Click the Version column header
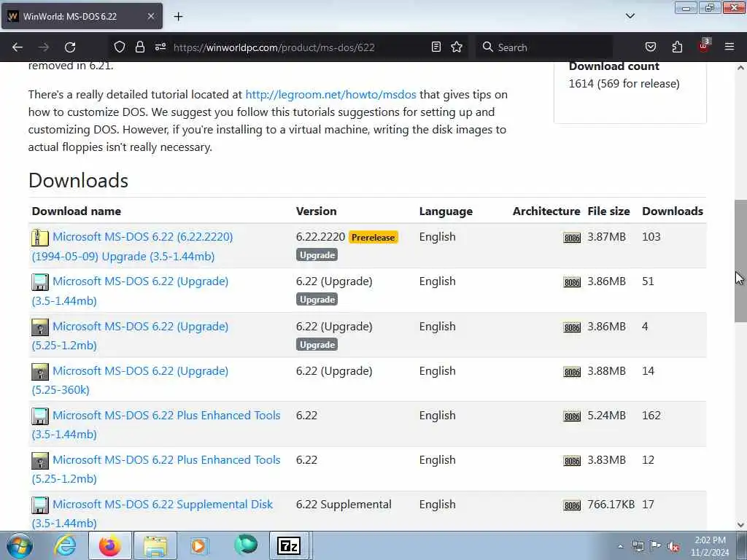Viewport: 747px width, 560px height. coord(316,211)
